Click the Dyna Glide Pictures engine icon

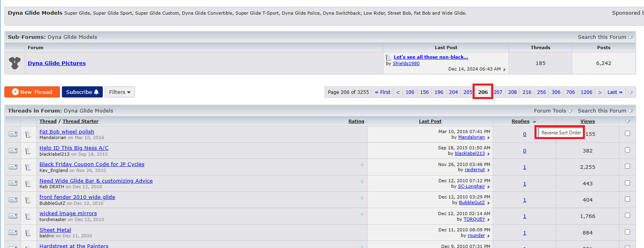click(x=15, y=63)
